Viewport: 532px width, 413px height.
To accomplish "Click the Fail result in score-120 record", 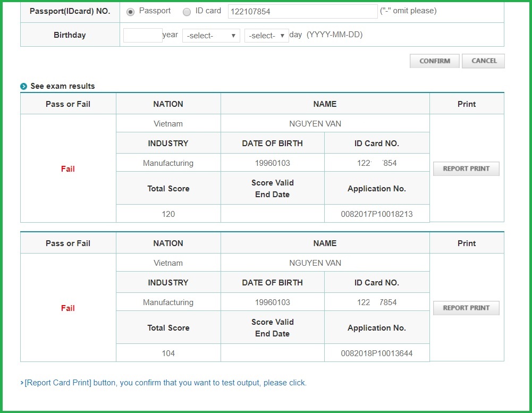I will click(68, 168).
